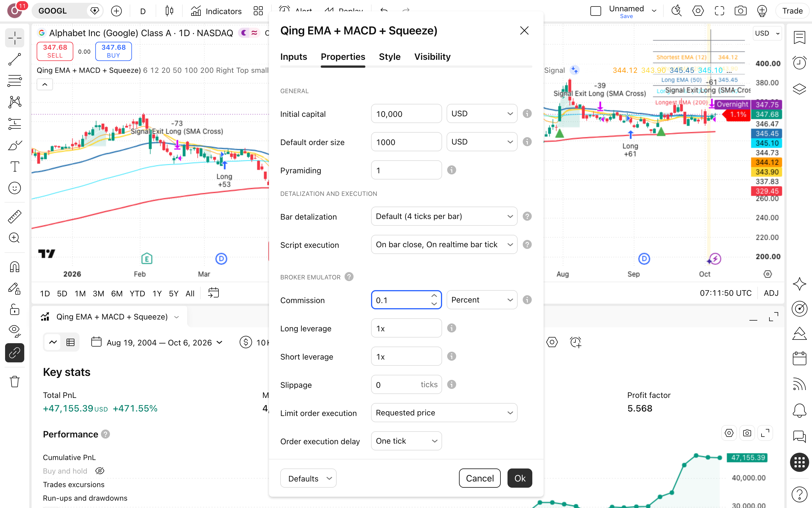Toggle Lock all drawings icon
Screen dimensions: 812x508
14,309
